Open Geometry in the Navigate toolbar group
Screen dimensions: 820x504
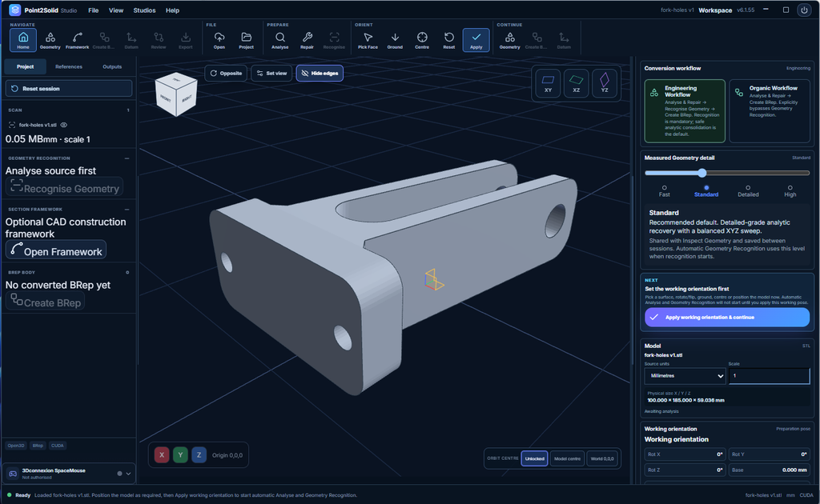50,40
